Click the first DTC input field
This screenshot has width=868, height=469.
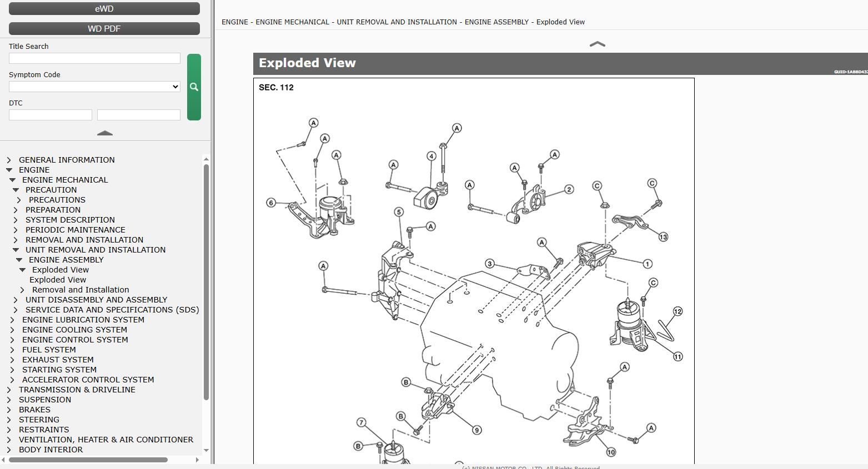51,115
